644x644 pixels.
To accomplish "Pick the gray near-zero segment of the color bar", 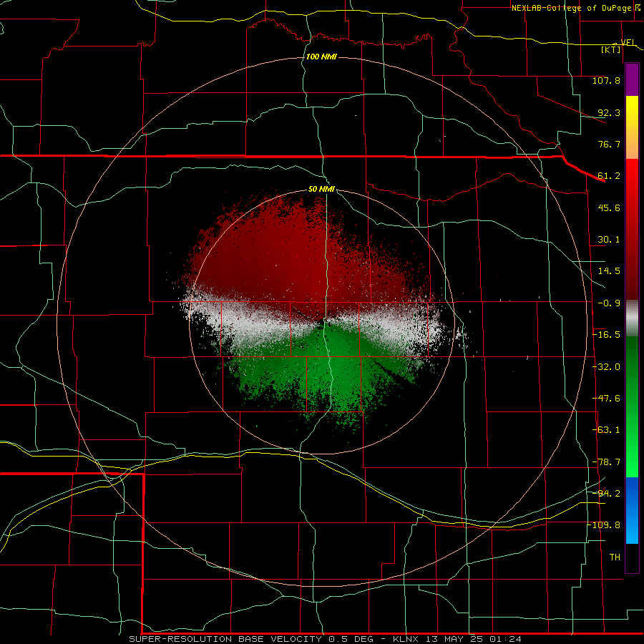I will click(x=632, y=318).
